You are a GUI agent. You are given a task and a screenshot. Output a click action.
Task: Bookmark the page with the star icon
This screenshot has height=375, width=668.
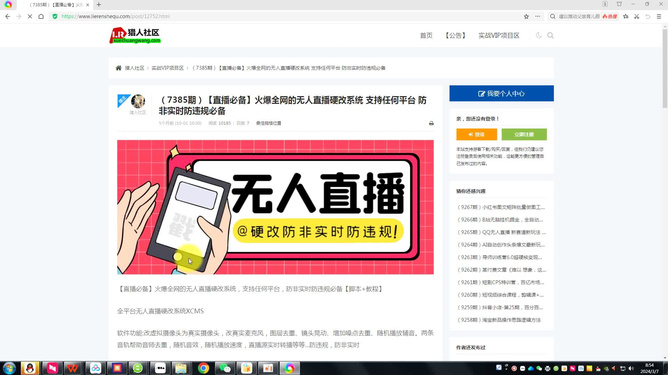pos(526,16)
